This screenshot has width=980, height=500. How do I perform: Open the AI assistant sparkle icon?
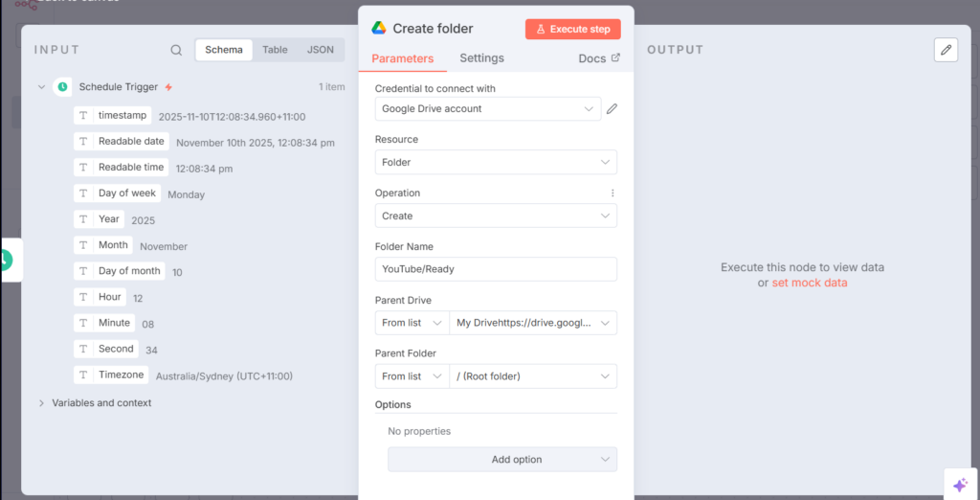point(960,485)
